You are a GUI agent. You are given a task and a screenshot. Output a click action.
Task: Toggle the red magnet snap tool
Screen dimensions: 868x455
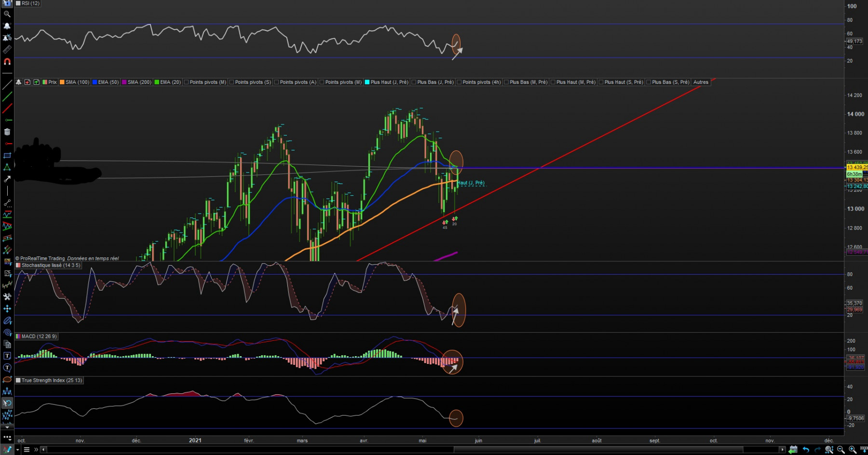[7, 62]
